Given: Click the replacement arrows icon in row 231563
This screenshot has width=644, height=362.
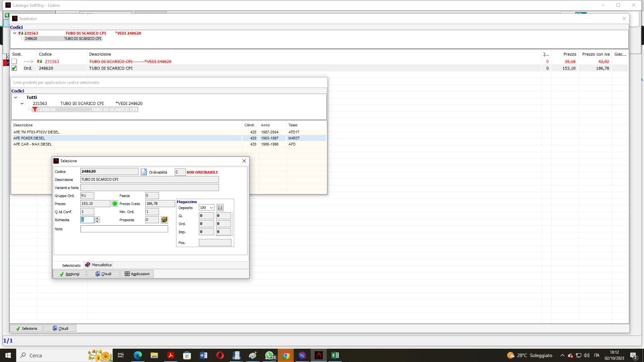Looking at the screenshot, I should [39, 62].
